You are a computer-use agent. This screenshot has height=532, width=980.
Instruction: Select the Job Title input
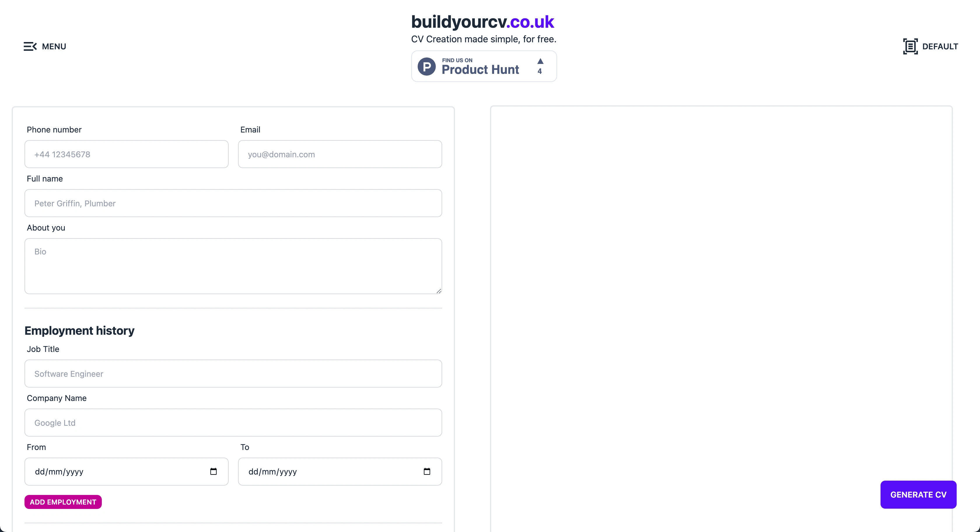point(233,374)
